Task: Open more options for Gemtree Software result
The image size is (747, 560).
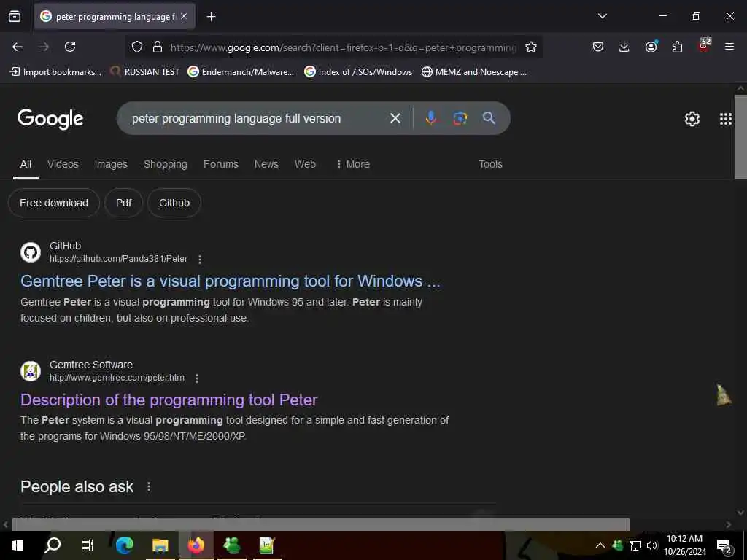Action: click(197, 378)
